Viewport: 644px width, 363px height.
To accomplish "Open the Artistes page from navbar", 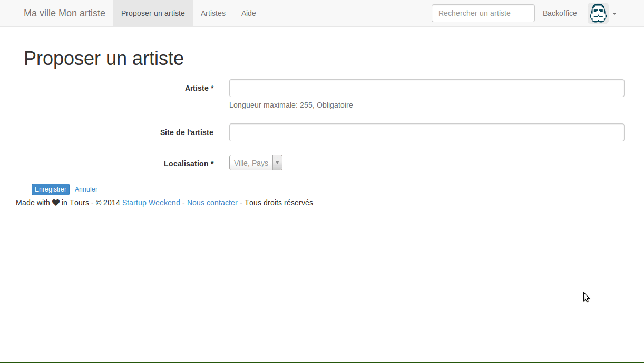I will (x=213, y=13).
